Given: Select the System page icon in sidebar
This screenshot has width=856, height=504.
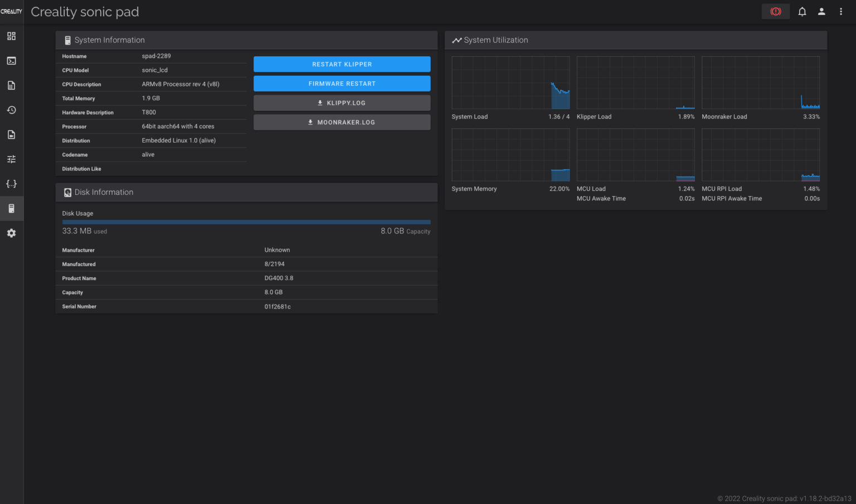Looking at the screenshot, I should tap(11, 208).
